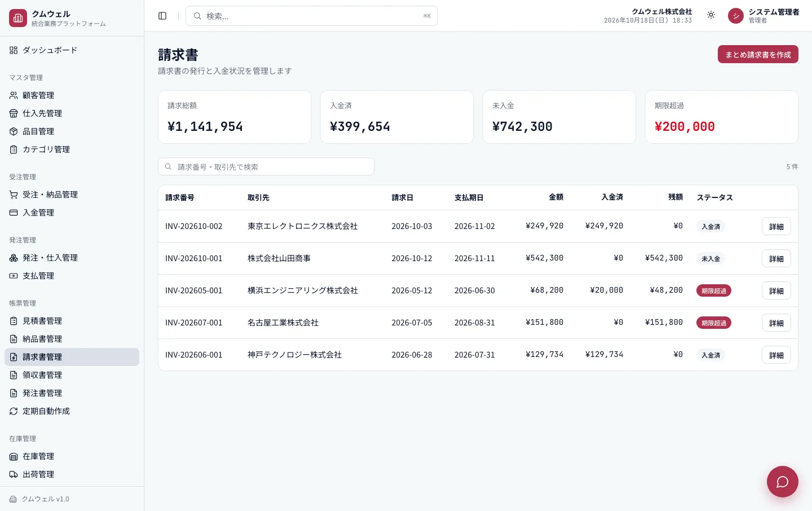
Task: Click the 未入金 badge for 株式会社山田商事
Action: pos(710,258)
